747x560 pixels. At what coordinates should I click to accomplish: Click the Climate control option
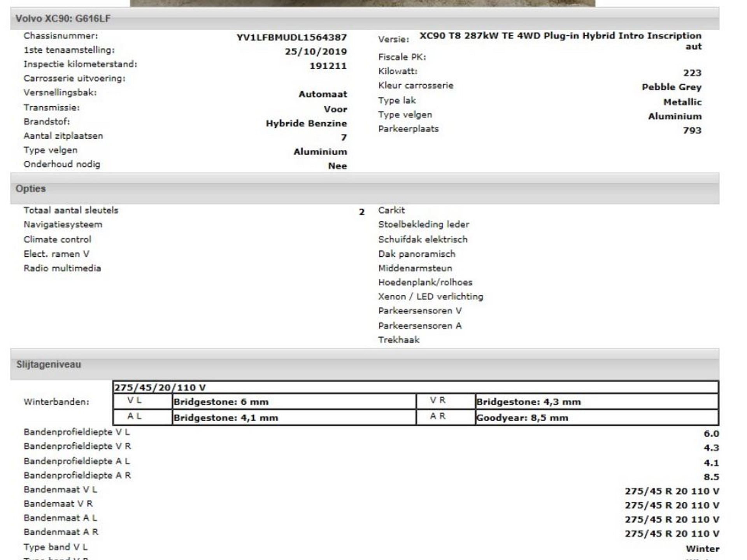point(58,240)
